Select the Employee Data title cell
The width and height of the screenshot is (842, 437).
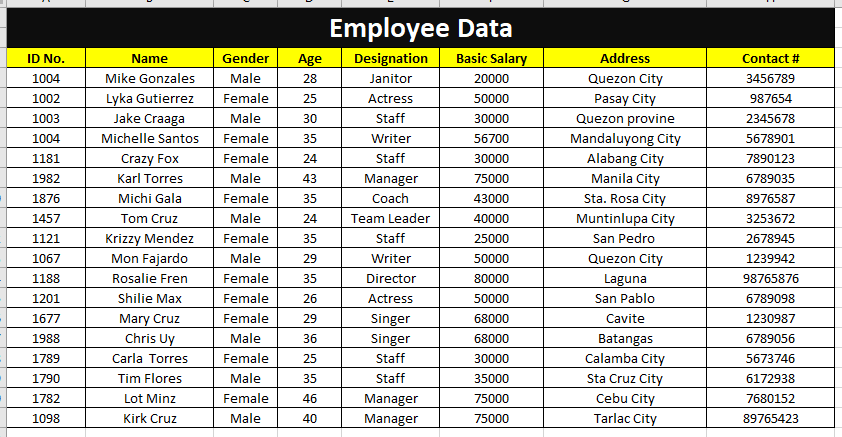[420, 28]
